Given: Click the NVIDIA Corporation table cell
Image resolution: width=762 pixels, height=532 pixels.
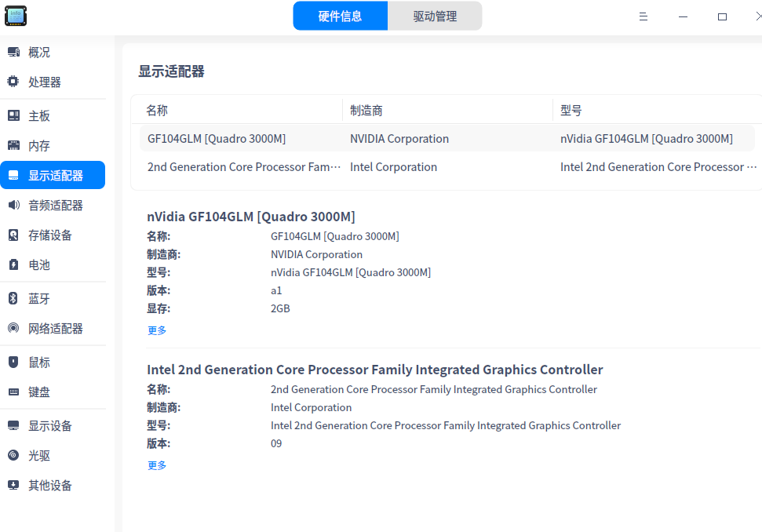Looking at the screenshot, I should pos(399,138).
